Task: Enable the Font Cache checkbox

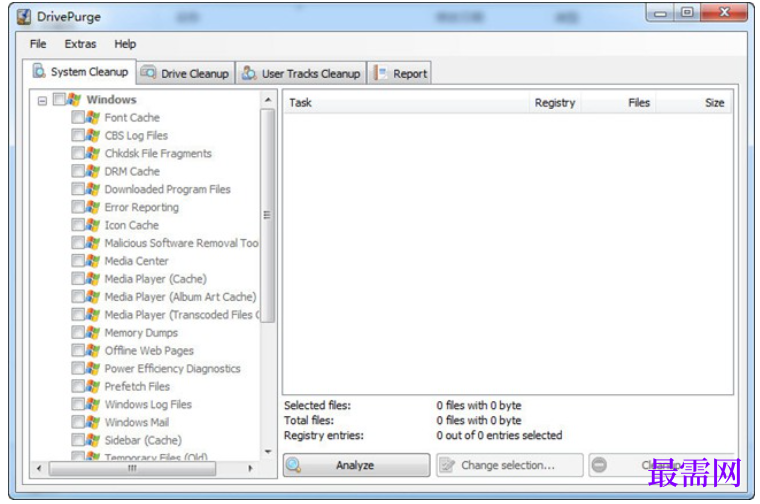Action: pos(78,117)
